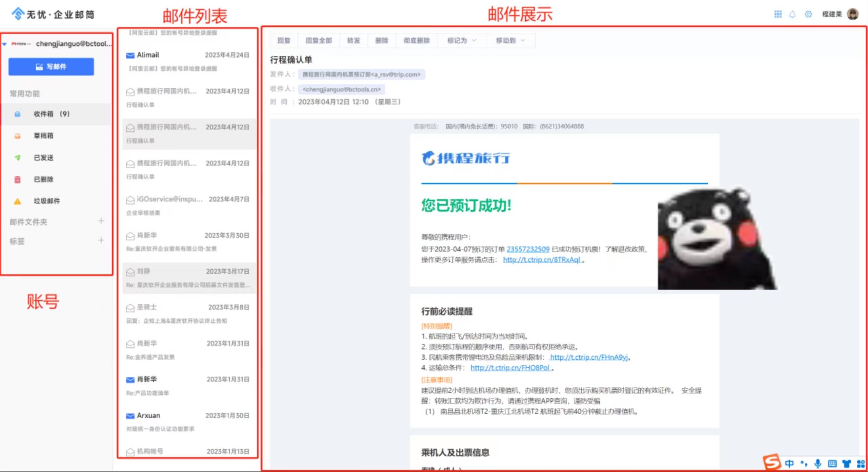
Task: Click the 彻底删除 button
Action: (417, 41)
